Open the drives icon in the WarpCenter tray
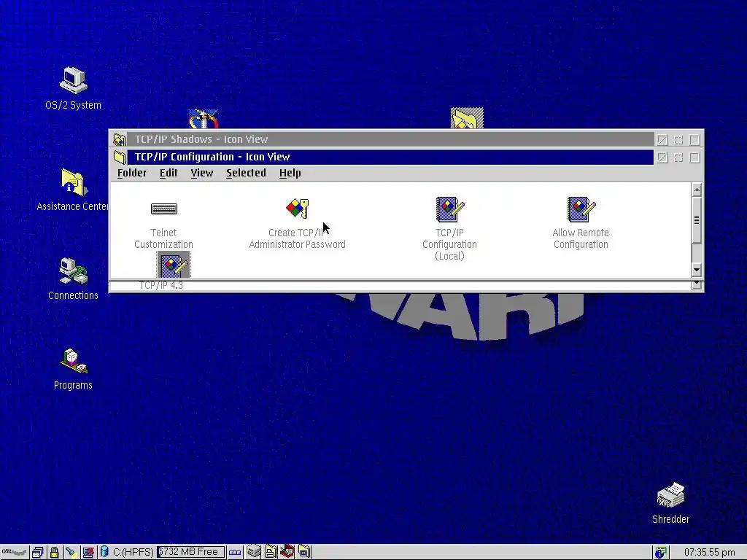Screen dimensions: 747x560 pos(254,551)
